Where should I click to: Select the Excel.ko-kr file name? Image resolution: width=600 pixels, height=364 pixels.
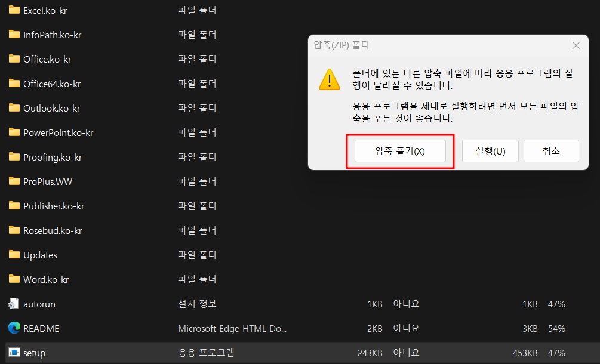pos(45,11)
